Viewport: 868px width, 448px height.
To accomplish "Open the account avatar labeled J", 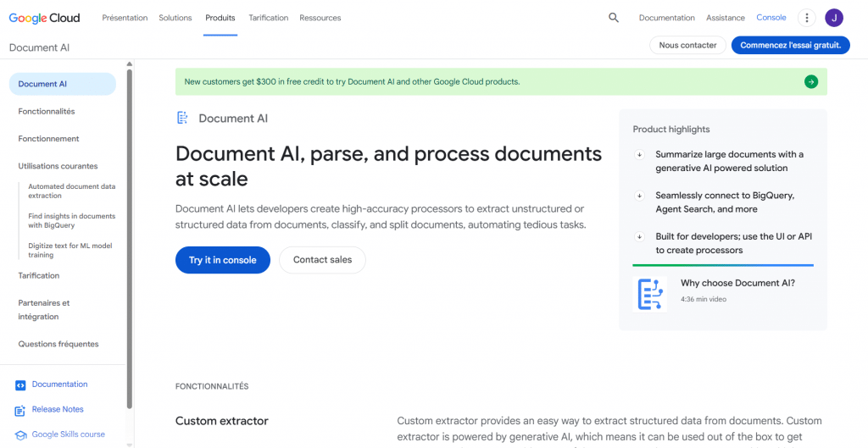I will point(834,18).
